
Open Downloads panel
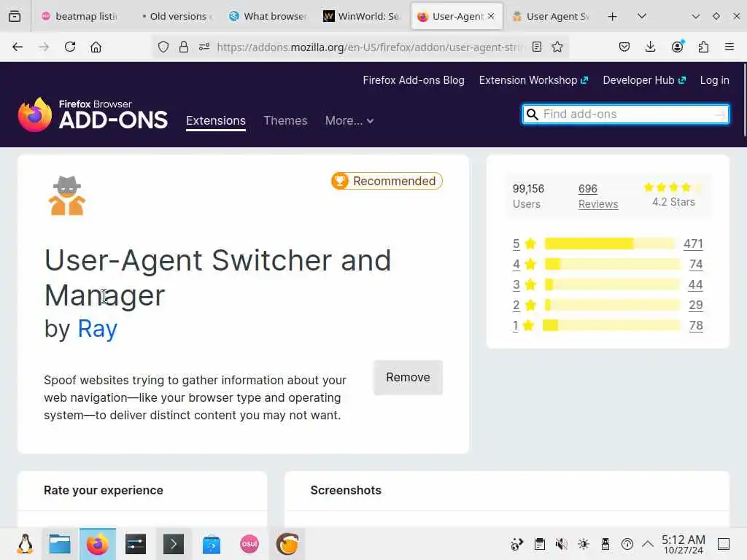(x=650, y=47)
